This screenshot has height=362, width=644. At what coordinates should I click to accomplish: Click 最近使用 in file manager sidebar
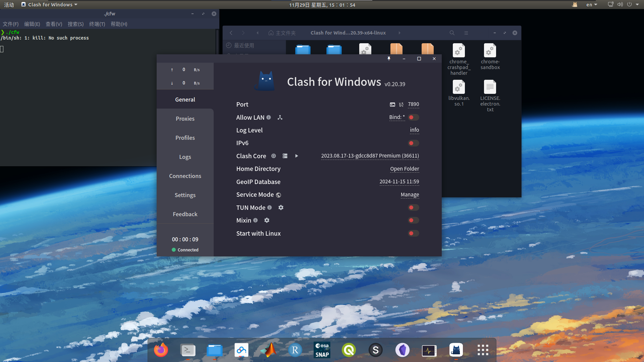pyautogui.click(x=240, y=45)
